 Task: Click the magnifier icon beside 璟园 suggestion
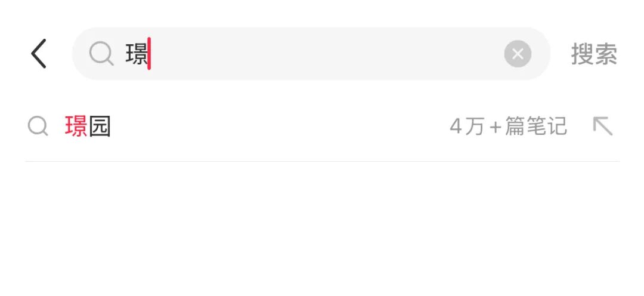coord(38,127)
